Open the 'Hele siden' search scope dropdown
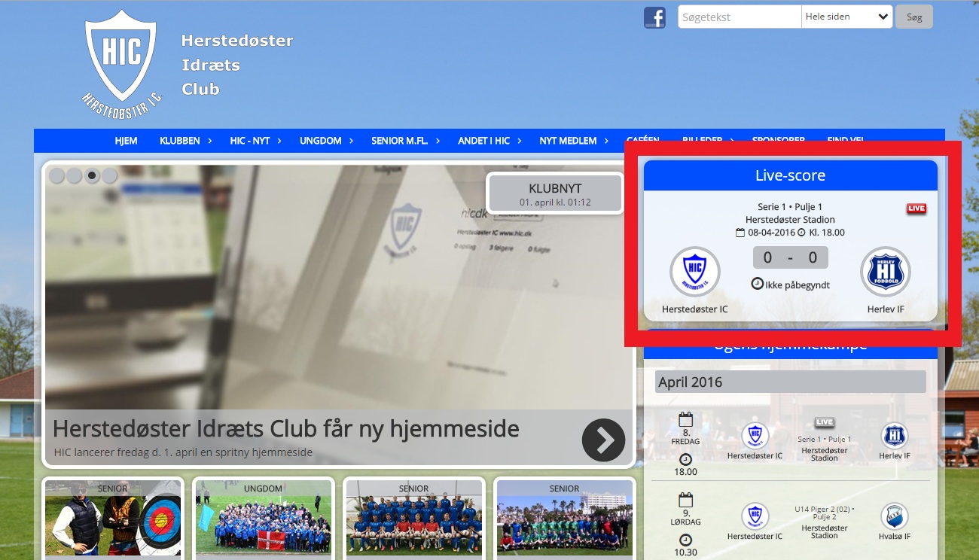This screenshot has width=979, height=560. tap(846, 17)
